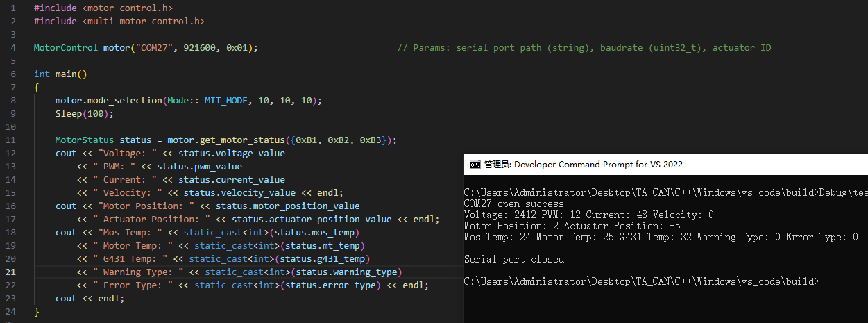Place cursor on motor_control.h include
Image resolution: width=868 pixels, height=323 pixels.
tap(103, 8)
